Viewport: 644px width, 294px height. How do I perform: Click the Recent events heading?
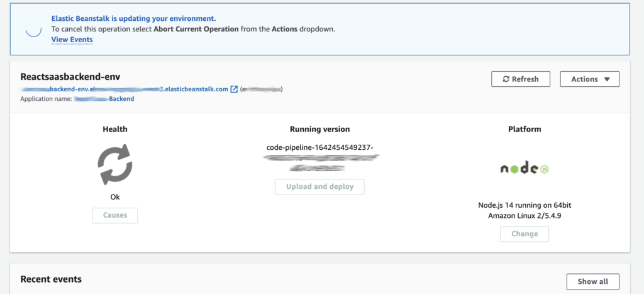(x=51, y=279)
